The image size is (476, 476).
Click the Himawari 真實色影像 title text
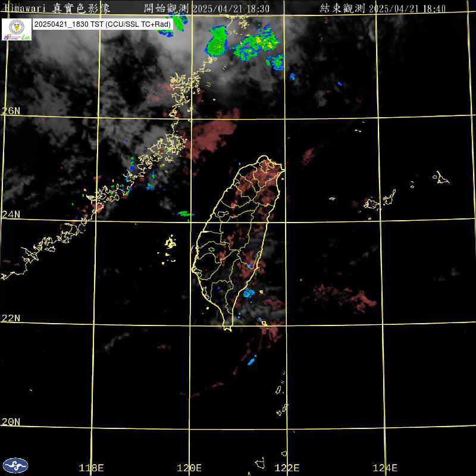click(x=57, y=8)
